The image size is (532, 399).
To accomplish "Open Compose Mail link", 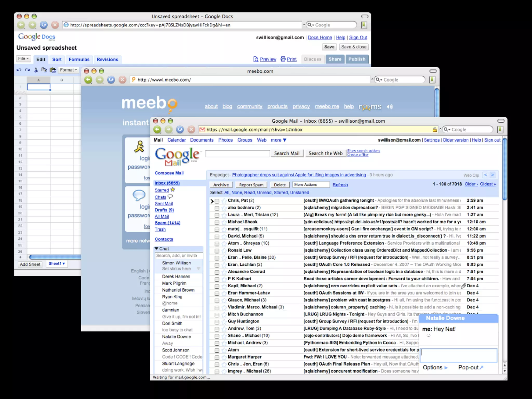I will pos(169,173).
